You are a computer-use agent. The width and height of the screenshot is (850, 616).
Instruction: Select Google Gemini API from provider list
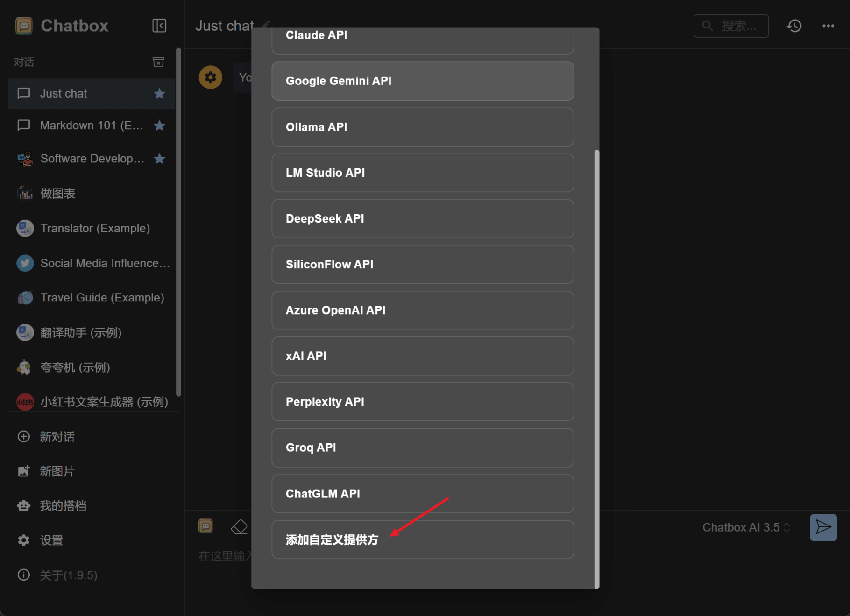(x=422, y=81)
